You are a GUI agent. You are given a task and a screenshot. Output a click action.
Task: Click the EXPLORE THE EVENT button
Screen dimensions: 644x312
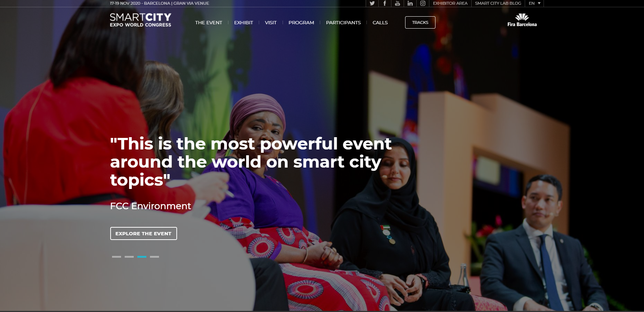click(143, 233)
